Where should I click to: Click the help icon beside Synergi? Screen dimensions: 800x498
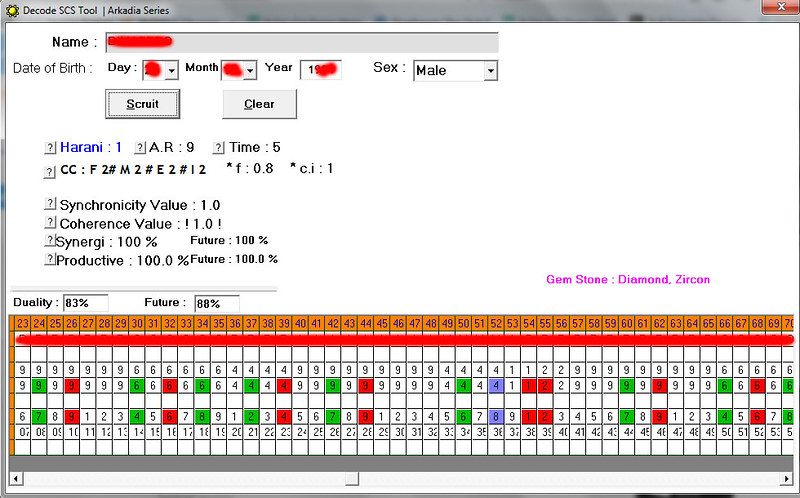50,241
